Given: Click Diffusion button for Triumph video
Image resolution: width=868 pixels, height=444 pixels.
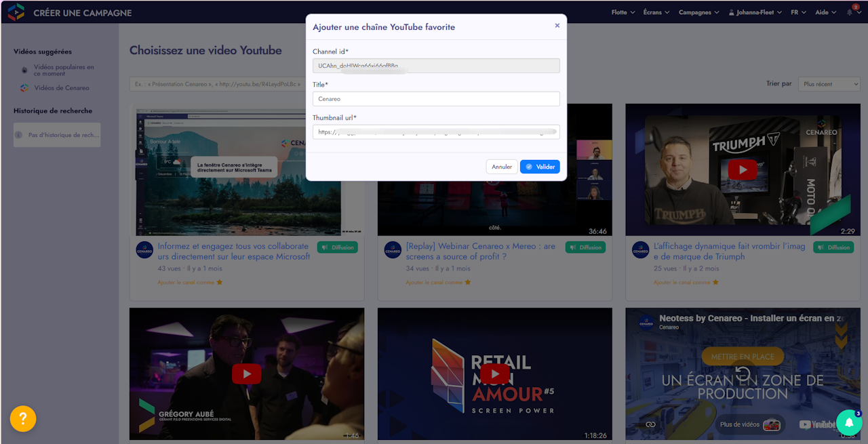Looking at the screenshot, I should pyautogui.click(x=833, y=247).
